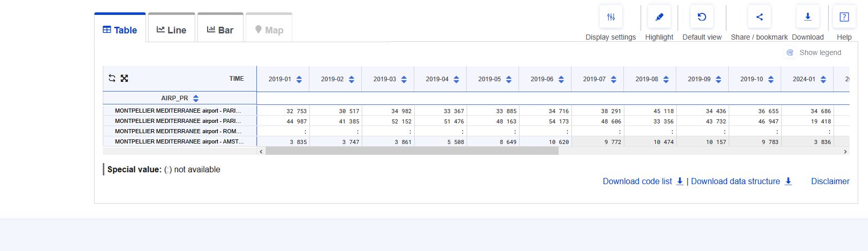This screenshot has width=868, height=251.
Task: Open the Download code list link
Action: tap(637, 181)
